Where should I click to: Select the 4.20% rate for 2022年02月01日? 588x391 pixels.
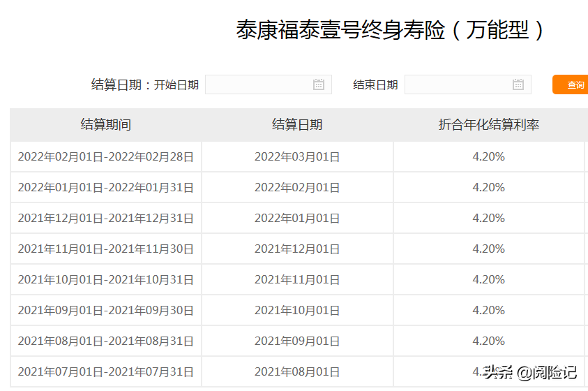pos(489,187)
